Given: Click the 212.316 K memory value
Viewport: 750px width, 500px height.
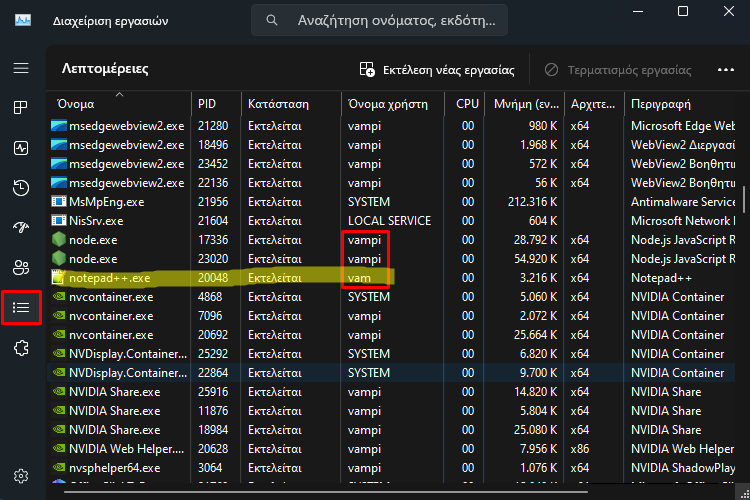Looking at the screenshot, I should (x=532, y=202).
